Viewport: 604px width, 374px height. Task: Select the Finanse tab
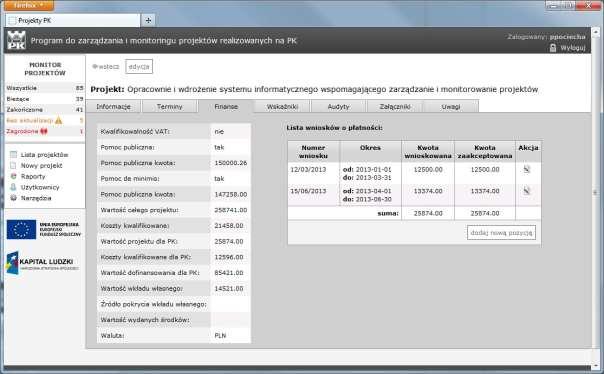(x=226, y=106)
